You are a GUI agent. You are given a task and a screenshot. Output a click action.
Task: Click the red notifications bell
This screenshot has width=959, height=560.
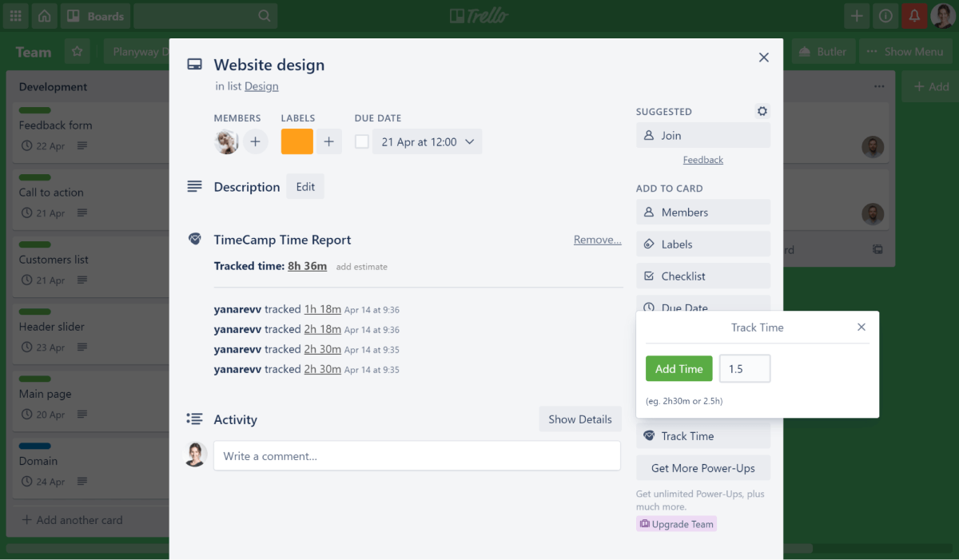tap(914, 16)
